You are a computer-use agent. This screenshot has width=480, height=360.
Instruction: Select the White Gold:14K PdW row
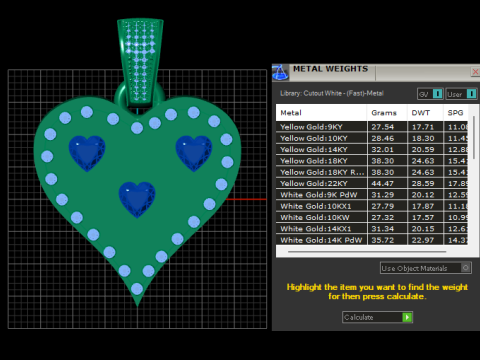[372, 240]
